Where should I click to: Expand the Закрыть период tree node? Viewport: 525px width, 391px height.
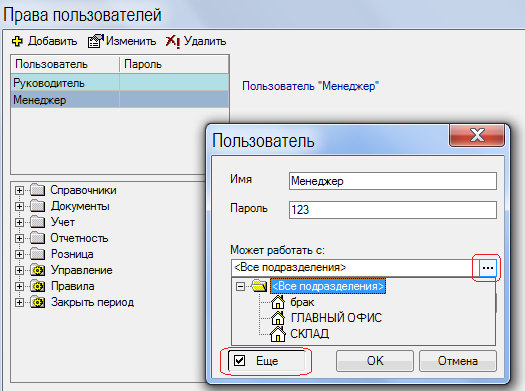19,303
